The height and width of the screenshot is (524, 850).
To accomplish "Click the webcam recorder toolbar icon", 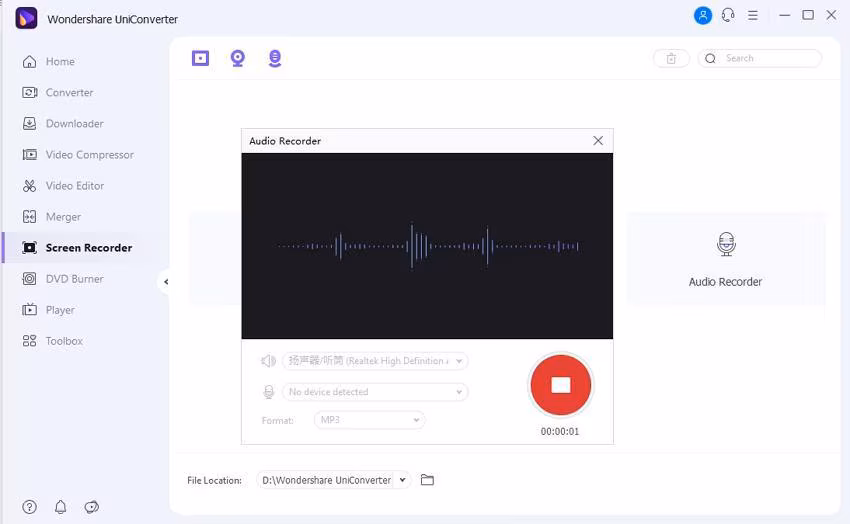I will click(237, 58).
